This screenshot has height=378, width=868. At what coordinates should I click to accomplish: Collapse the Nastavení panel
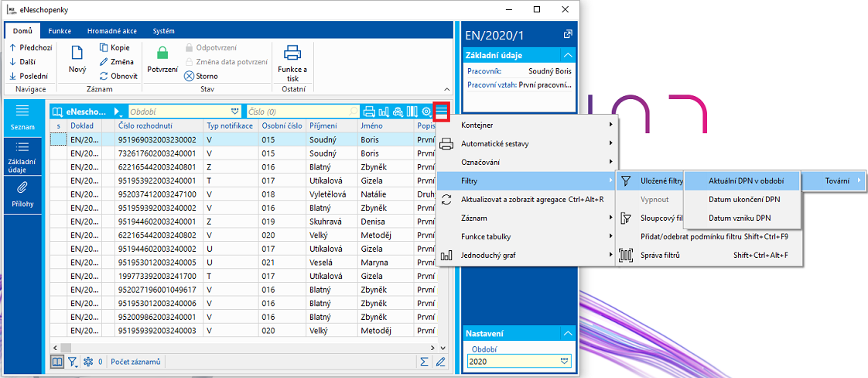[x=567, y=334]
